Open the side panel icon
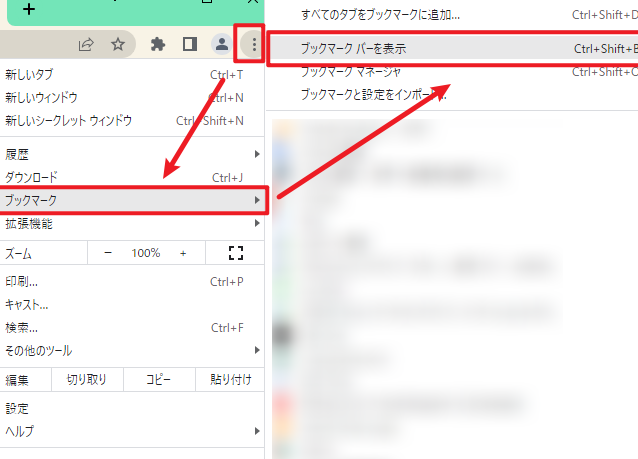Screen dimensions: 638x459 (189, 44)
